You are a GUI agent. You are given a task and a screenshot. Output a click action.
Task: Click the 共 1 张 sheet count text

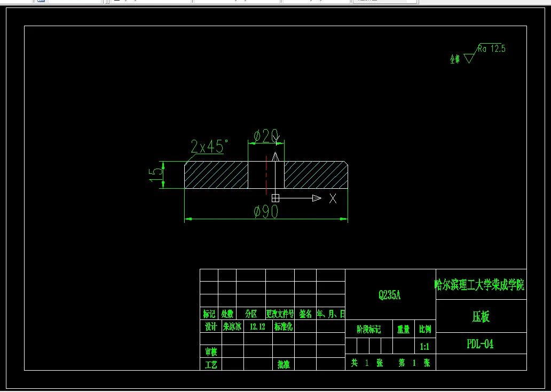click(x=367, y=363)
